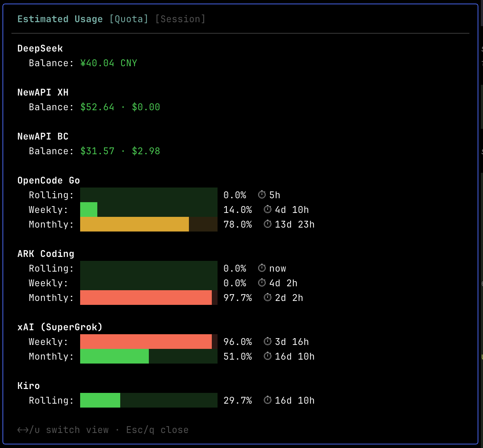Click DeepSeek balance ¥40.04 CNY
Viewport: 483px width, 448px height.
[x=109, y=63]
